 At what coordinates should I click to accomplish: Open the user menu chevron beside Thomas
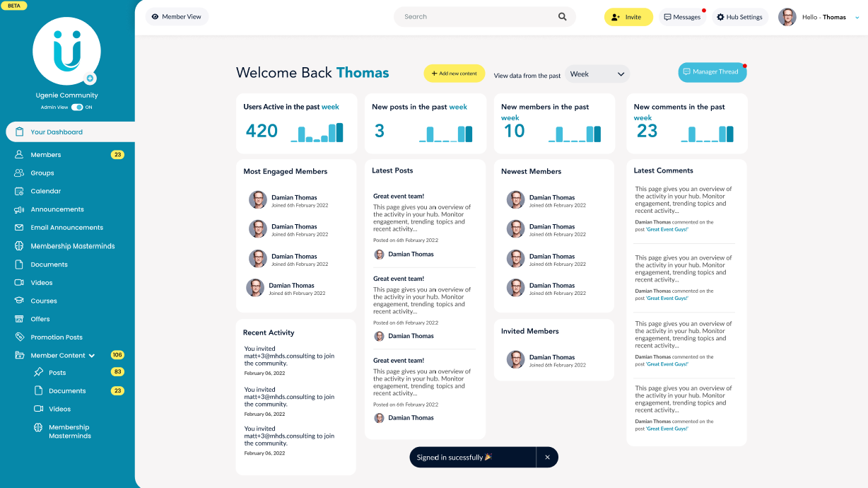[x=857, y=17]
